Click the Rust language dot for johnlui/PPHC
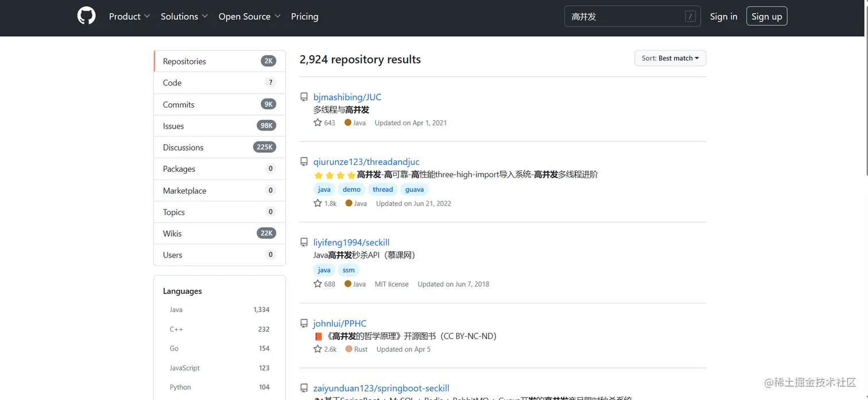The height and width of the screenshot is (400, 868). click(349, 349)
